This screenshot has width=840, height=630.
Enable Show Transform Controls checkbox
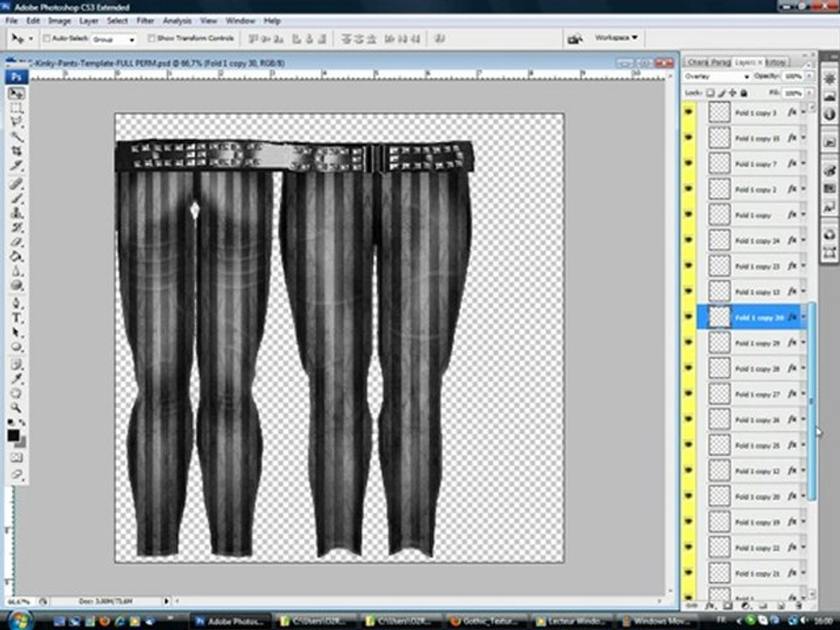pyautogui.click(x=151, y=38)
